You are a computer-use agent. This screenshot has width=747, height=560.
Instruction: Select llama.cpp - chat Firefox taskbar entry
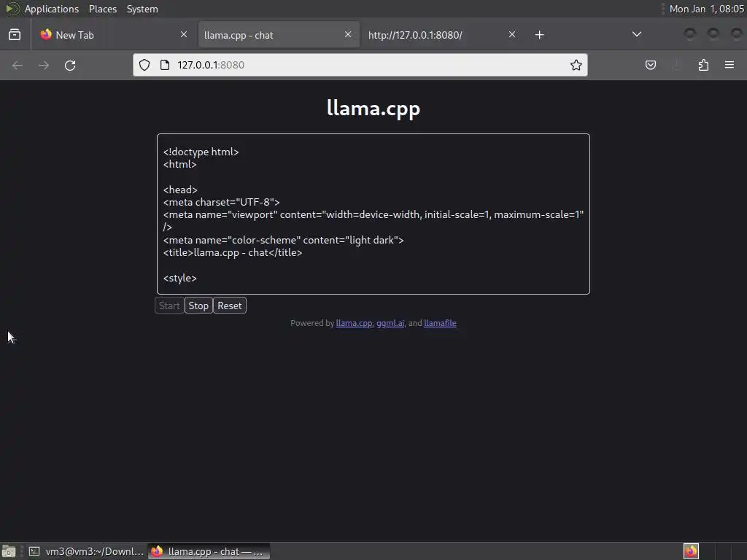tap(209, 551)
